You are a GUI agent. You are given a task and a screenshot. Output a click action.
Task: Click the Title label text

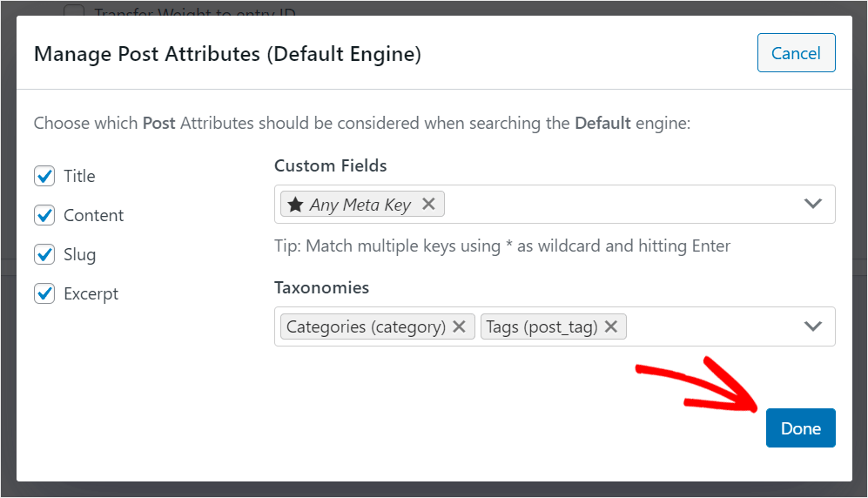click(79, 176)
